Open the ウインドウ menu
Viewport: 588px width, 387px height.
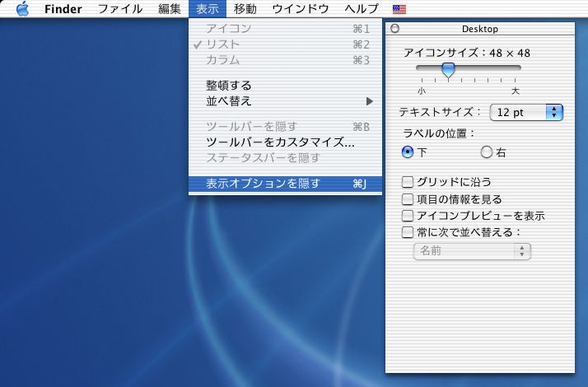pos(300,9)
